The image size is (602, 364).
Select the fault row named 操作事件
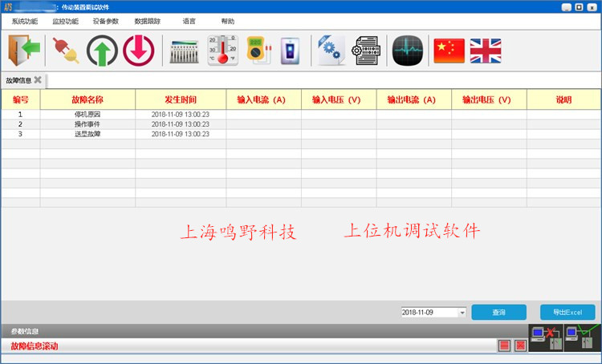87,124
